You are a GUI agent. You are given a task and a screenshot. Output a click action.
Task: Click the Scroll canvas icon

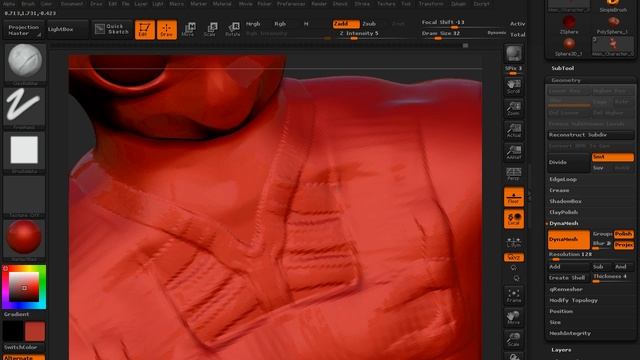(513, 87)
